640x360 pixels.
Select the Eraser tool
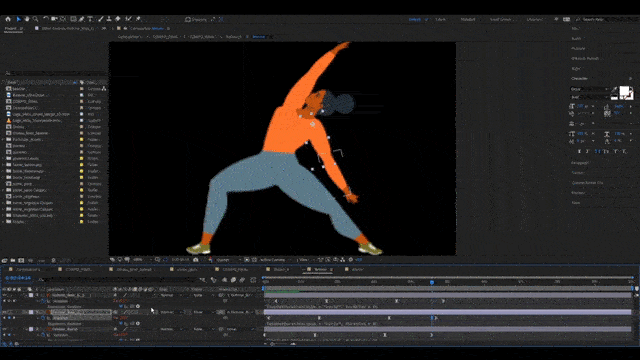pyautogui.click(x=118, y=19)
